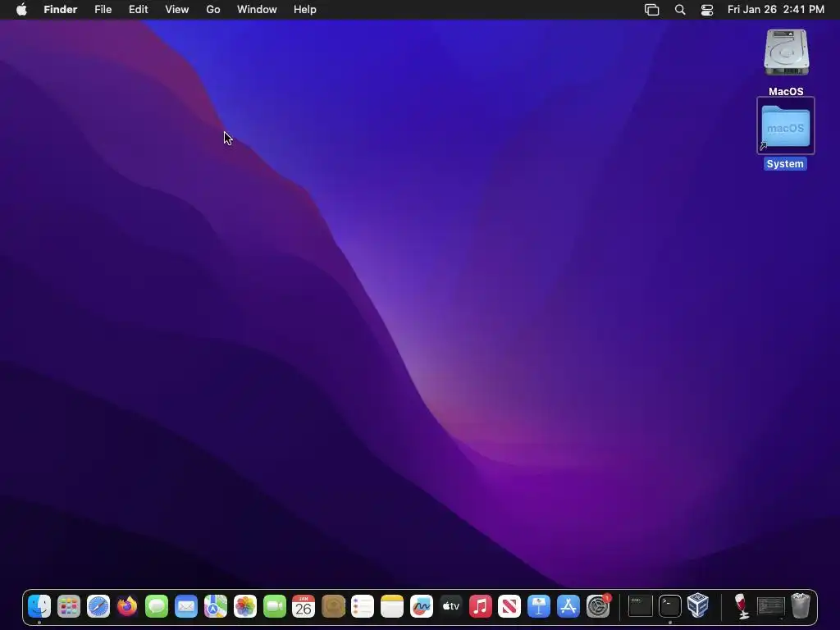Open Mail app in the Dock

186,606
